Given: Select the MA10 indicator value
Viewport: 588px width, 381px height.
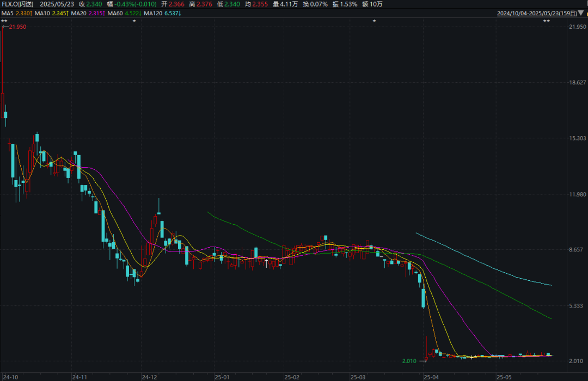Looking at the screenshot, I should pos(60,13).
